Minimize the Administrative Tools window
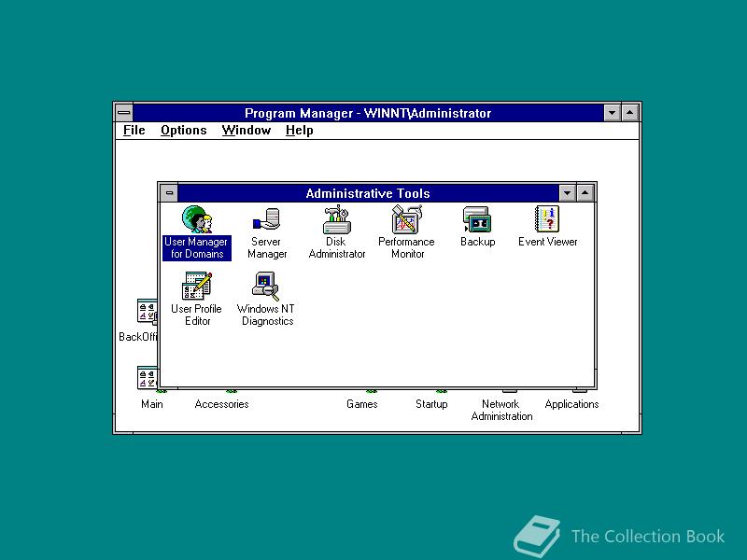 click(567, 193)
